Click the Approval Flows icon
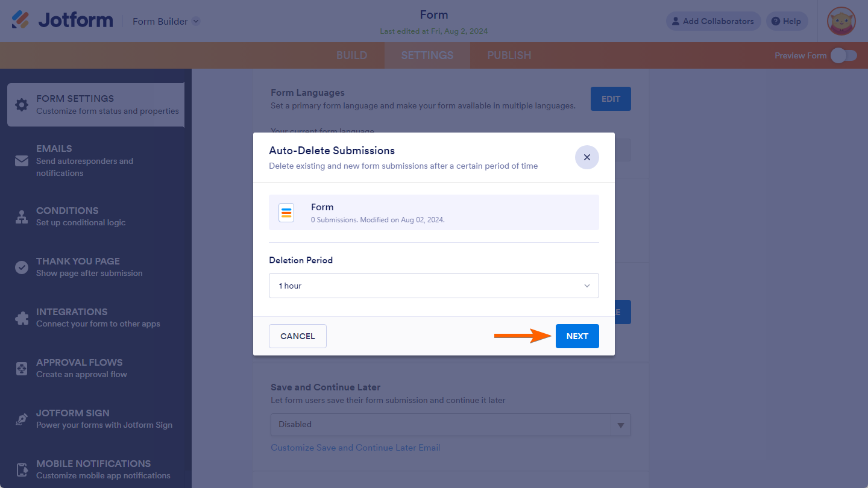The height and width of the screenshot is (488, 868). (x=22, y=369)
